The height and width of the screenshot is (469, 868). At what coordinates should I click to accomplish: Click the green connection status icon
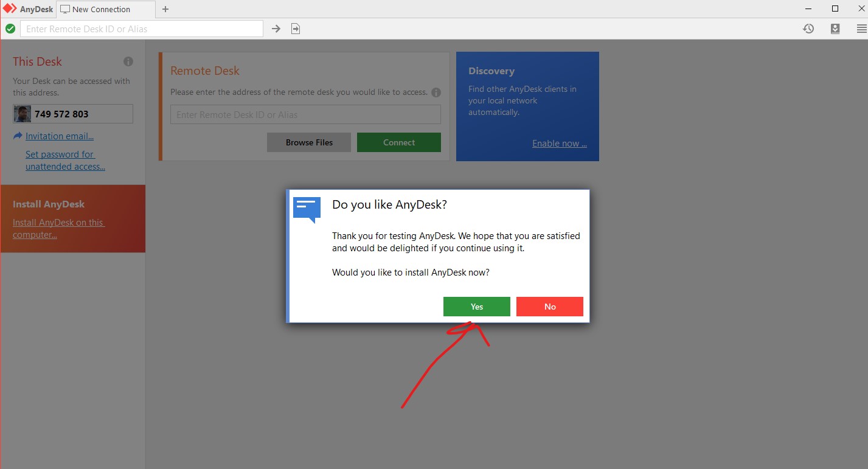tap(10, 29)
